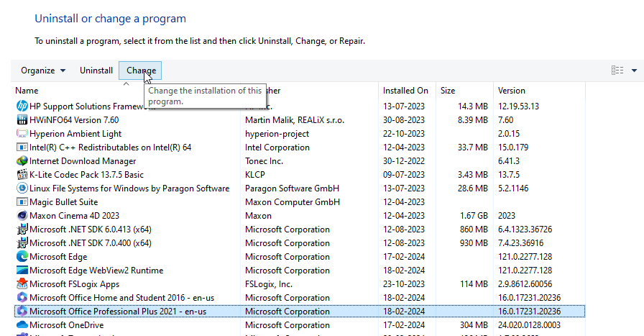Click version 2.9.8612.60056 cell

(x=525, y=283)
